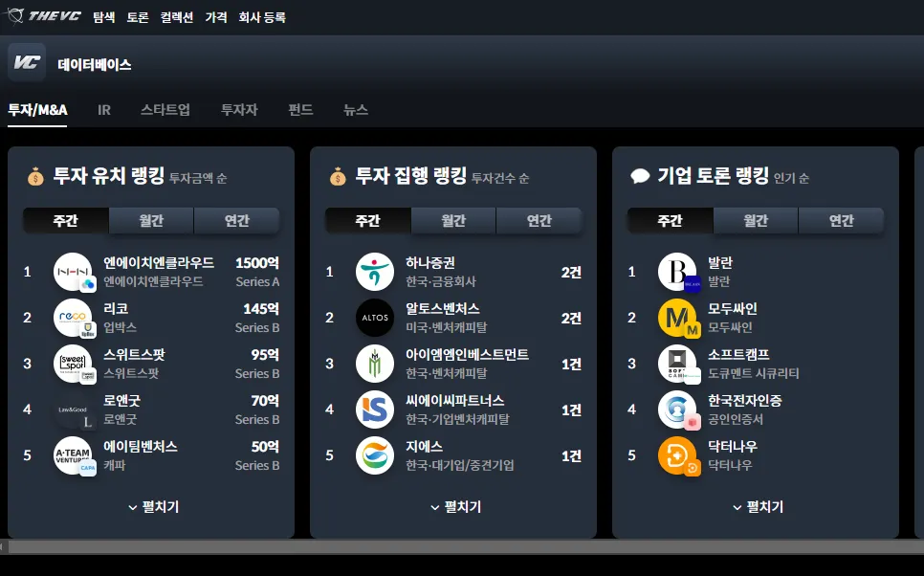Viewport: 924px width, 576px height.
Task: Select 월간 in 투자 유치 랭킹
Action: (151, 220)
